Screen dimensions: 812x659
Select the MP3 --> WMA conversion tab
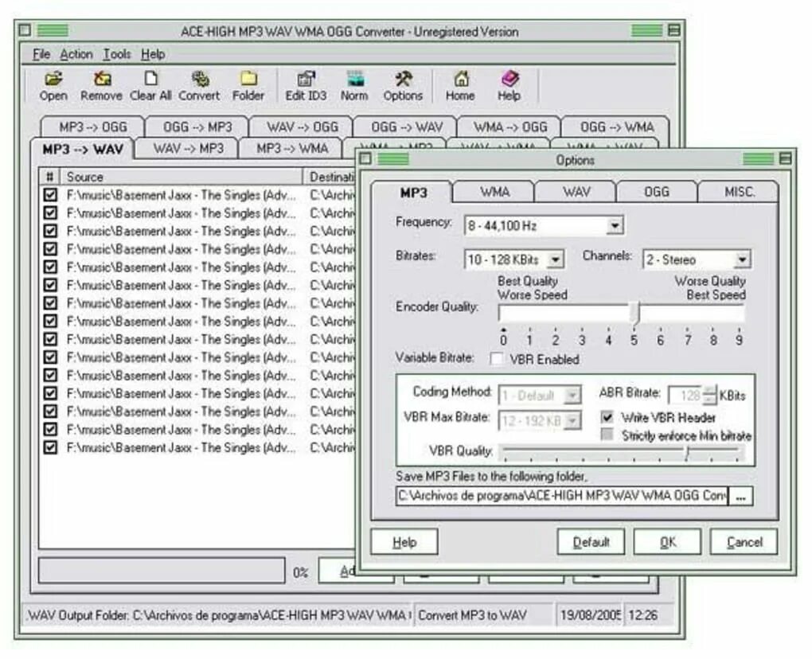291,149
